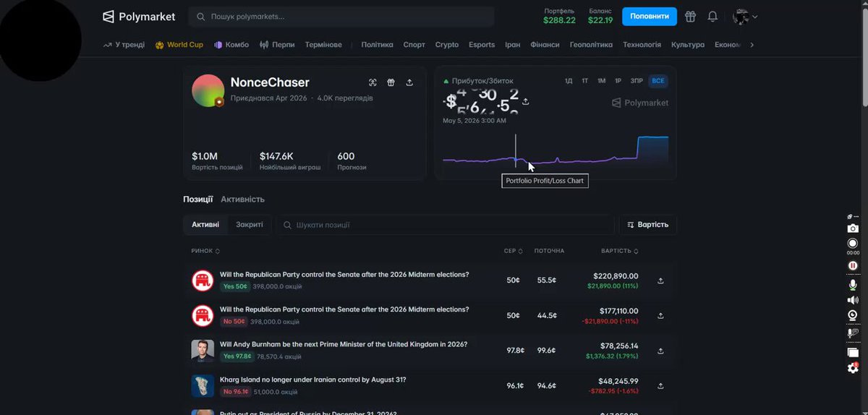868x415 pixels.
Task: Open the Іран category
Action: pyautogui.click(x=512, y=45)
